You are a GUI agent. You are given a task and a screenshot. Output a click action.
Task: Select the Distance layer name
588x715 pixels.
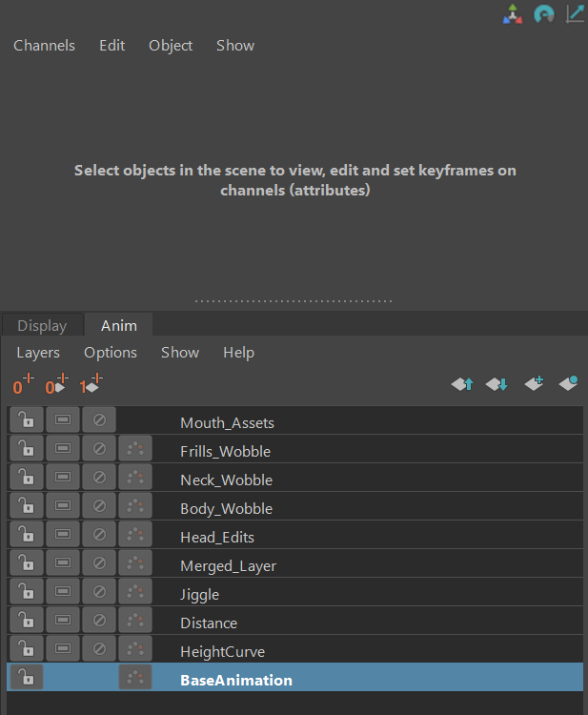click(x=209, y=623)
